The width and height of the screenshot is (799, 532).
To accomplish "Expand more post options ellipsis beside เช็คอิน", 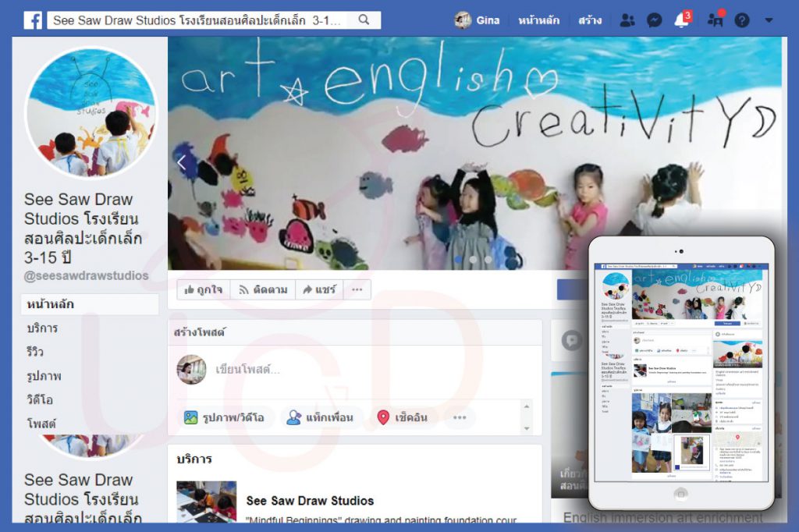I will click(460, 417).
